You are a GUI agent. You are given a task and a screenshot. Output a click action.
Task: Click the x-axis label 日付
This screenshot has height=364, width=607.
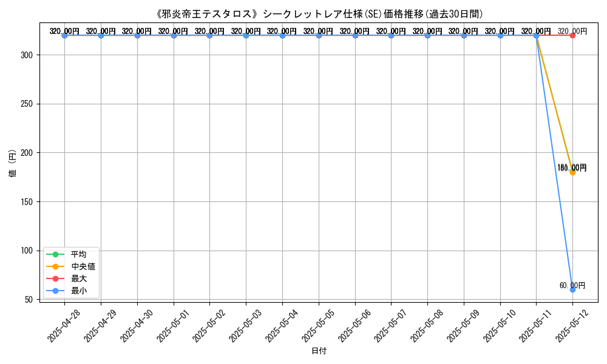319,351
